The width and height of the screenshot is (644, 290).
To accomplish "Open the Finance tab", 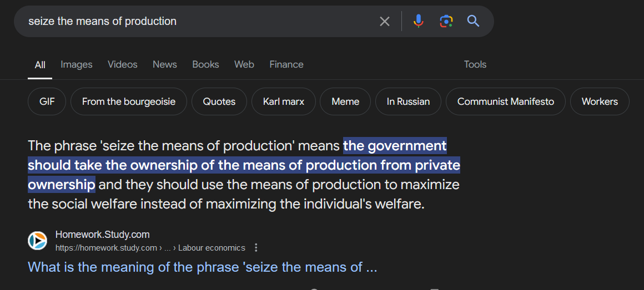I will coord(286,64).
